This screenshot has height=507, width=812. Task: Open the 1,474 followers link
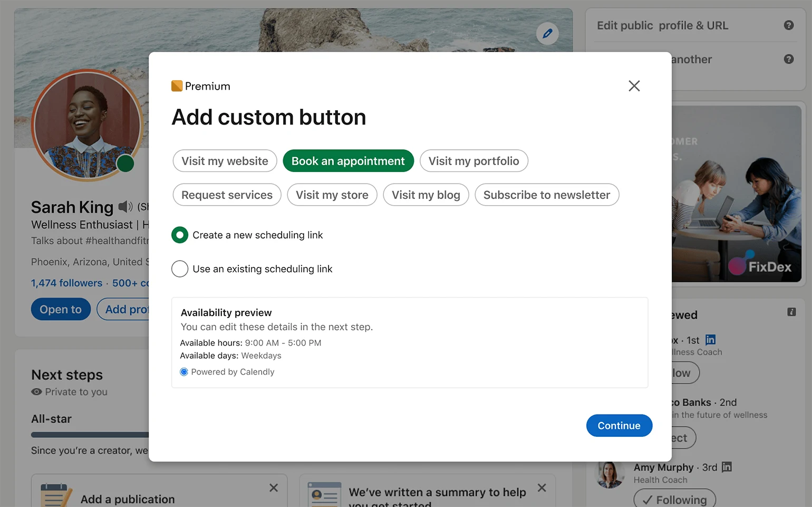[66, 283]
